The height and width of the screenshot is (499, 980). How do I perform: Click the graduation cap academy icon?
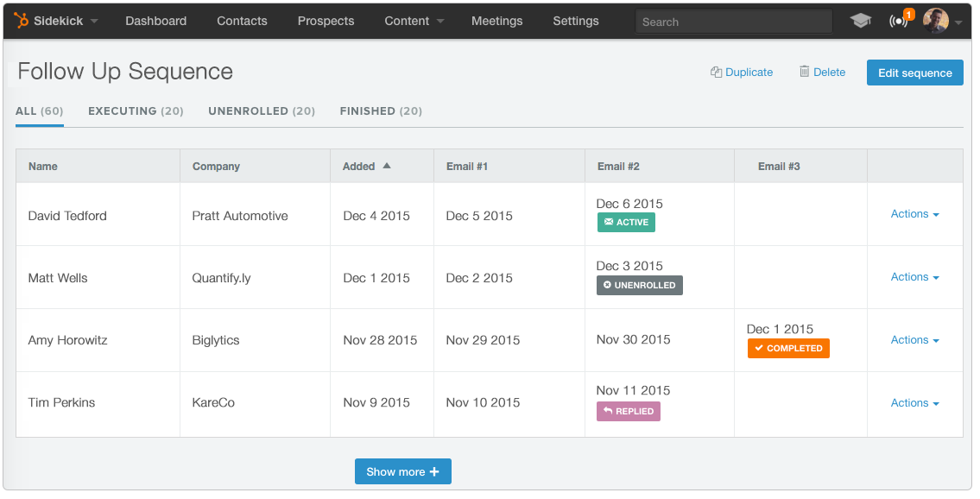(860, 19)
